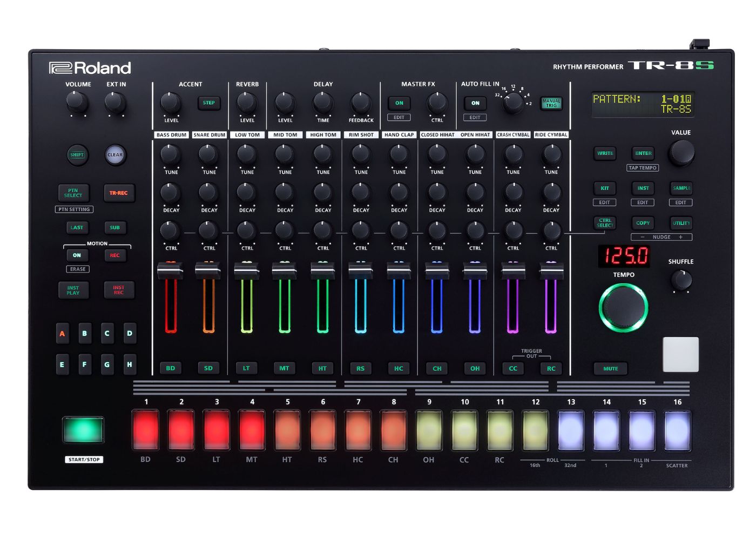Select the green RS instrument button below the fader
Screen dimensions: 756x540
(360, 368)
